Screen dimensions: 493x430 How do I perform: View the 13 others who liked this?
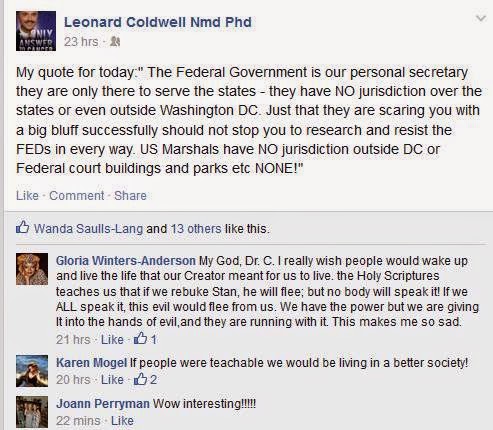196,229
